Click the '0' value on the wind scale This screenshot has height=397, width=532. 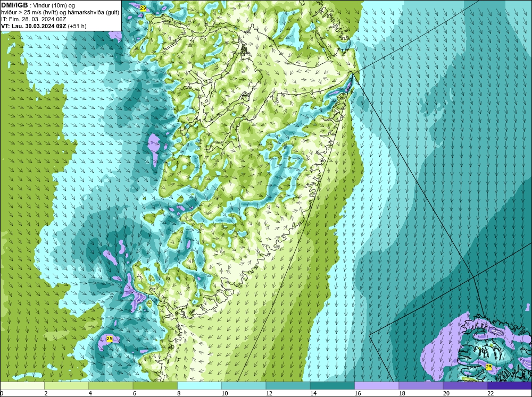point(2,393)
